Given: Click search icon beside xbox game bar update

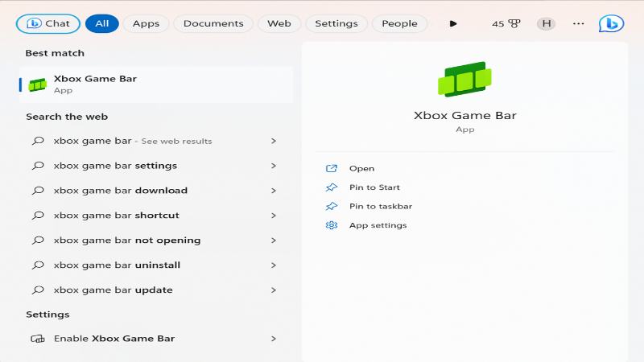Looking at the screenshot, I should click(38, 290).
